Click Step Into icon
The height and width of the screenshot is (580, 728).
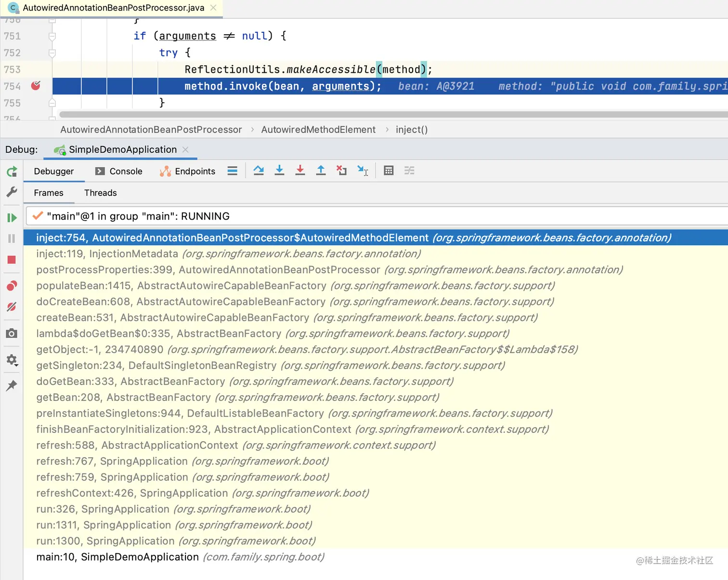point(279,171)
